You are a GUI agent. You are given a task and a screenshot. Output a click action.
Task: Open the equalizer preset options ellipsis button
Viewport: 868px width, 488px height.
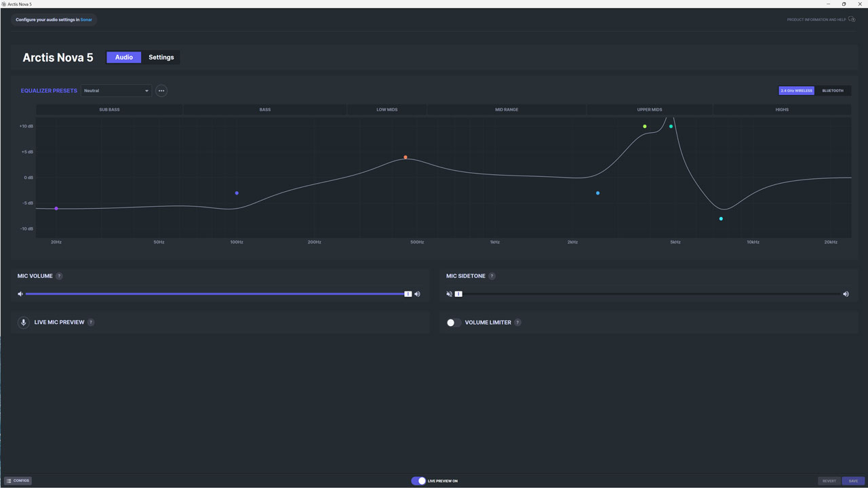(161, 91)
